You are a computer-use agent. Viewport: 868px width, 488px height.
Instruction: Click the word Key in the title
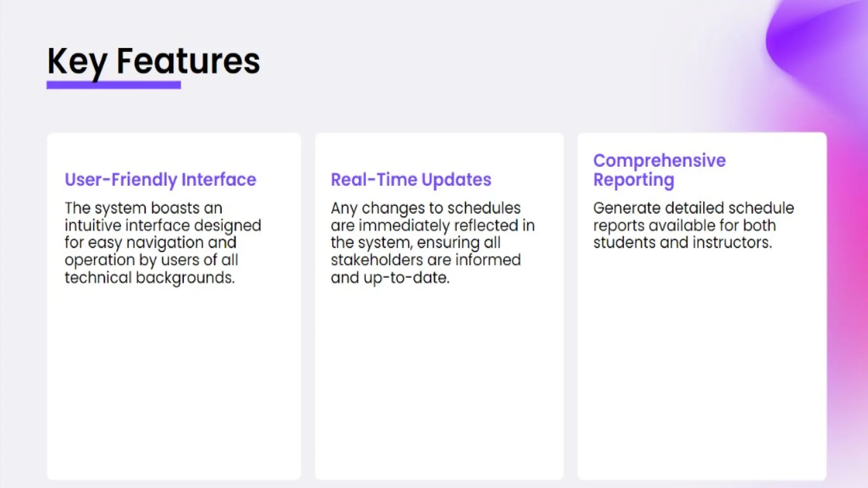[76, 61]
